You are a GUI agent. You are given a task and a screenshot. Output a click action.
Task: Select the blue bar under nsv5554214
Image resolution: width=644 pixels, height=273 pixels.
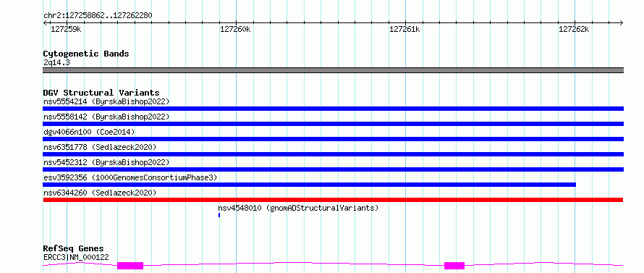click(333, 109)
